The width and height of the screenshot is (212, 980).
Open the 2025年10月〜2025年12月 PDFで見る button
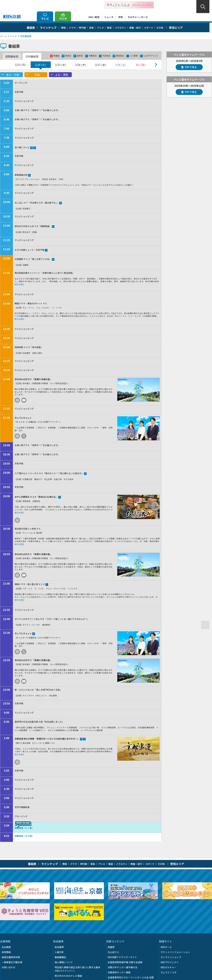(x=189, y=92)
